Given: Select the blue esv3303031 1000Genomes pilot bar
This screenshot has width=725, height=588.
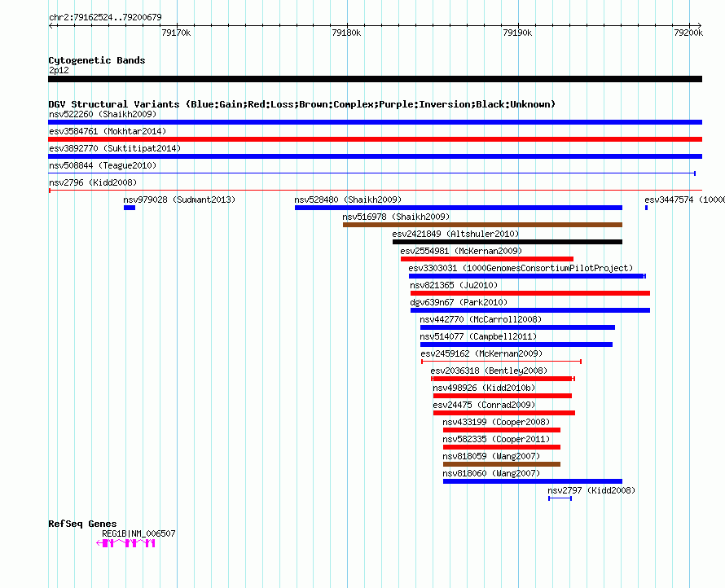Looking at the screenshot, I should tap(527, 276).
